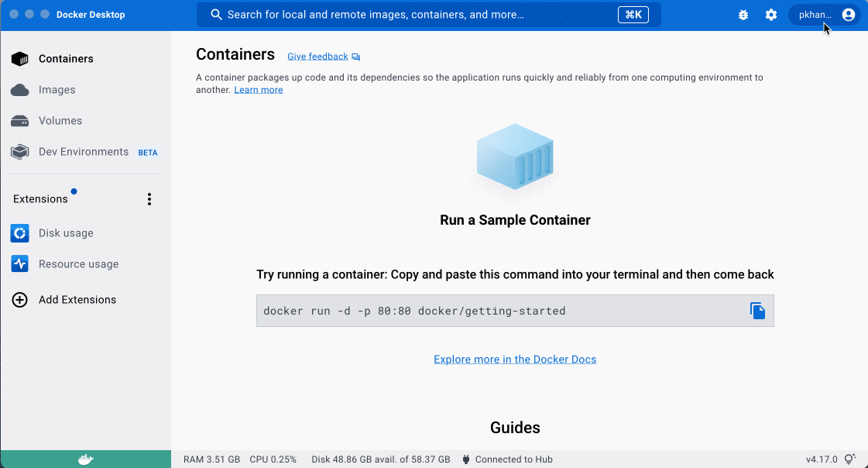Click the Dev Environments box icon

[20, 152]
